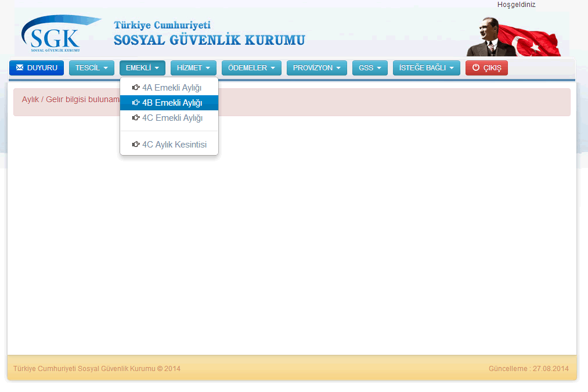The width and height of the screenshot is (588, 392).
Task: Open the ÖDEMELER dropdown menu
Action: point(251,68)
